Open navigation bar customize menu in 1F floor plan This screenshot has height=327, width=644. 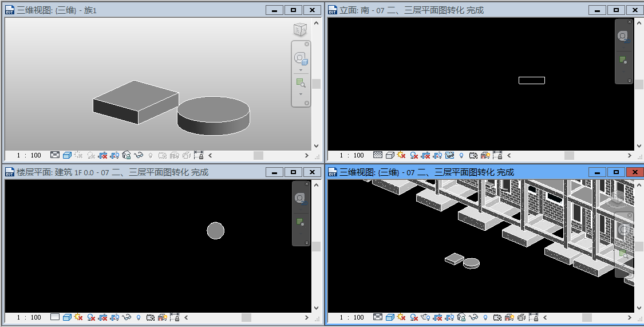[306, 243]
